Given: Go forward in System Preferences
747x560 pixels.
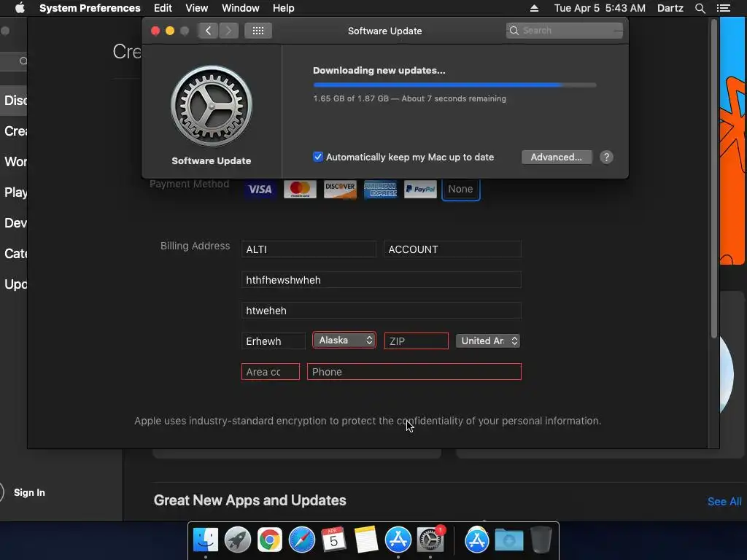Looking at the screenshot, I should coord(228,31).
